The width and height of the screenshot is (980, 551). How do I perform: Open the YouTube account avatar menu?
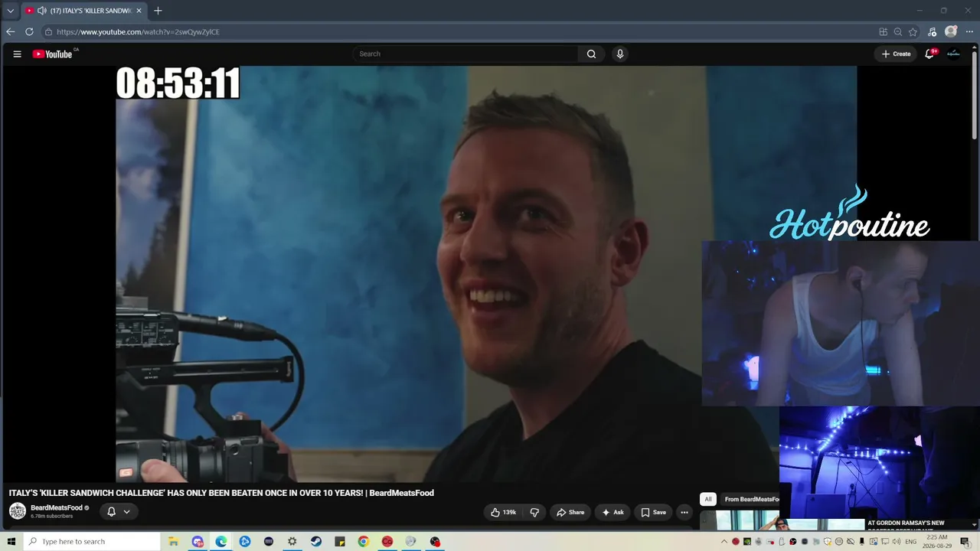(x=953, y=54)
